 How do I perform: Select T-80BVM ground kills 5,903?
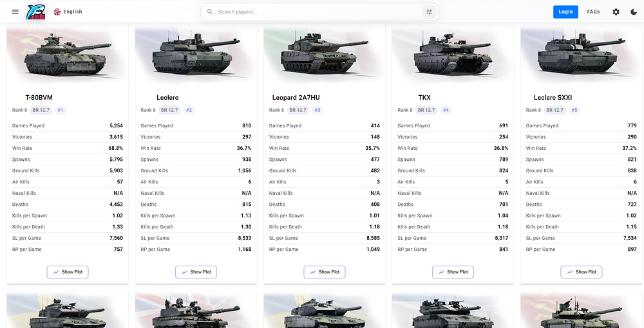tap(116, 170)
